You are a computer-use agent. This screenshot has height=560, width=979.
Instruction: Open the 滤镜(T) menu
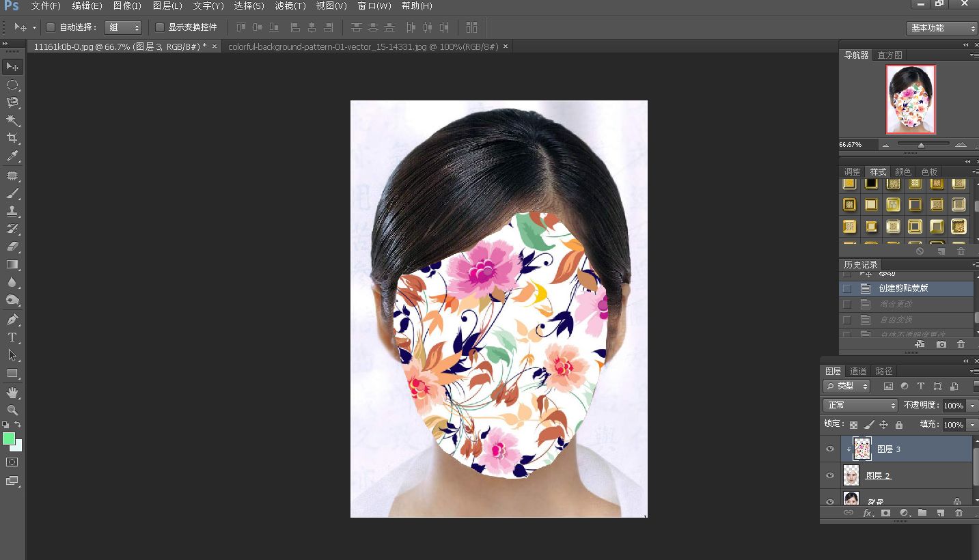290,5
